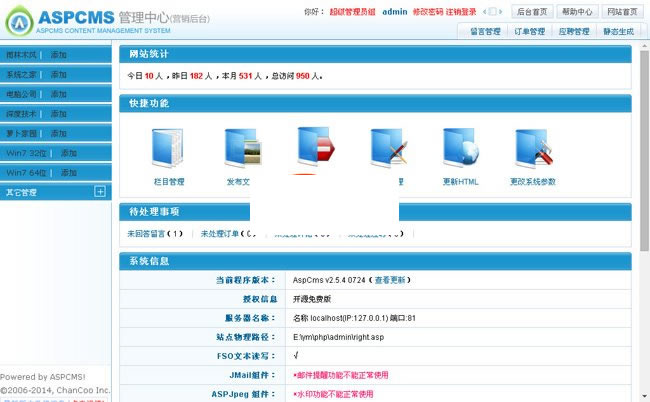Click the 'E:\ym\php\admin\right.asp' path text
650x402 pixels.
[338, 337]
